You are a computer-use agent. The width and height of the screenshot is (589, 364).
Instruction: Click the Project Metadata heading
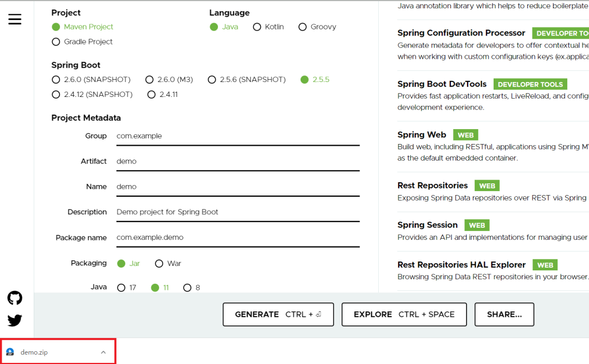point(86,118)
